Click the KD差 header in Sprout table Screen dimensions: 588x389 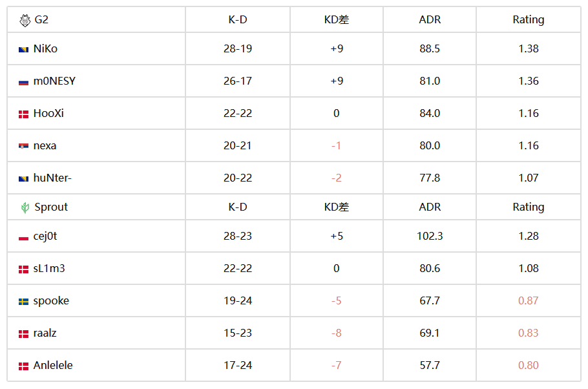tap(337, 207)
